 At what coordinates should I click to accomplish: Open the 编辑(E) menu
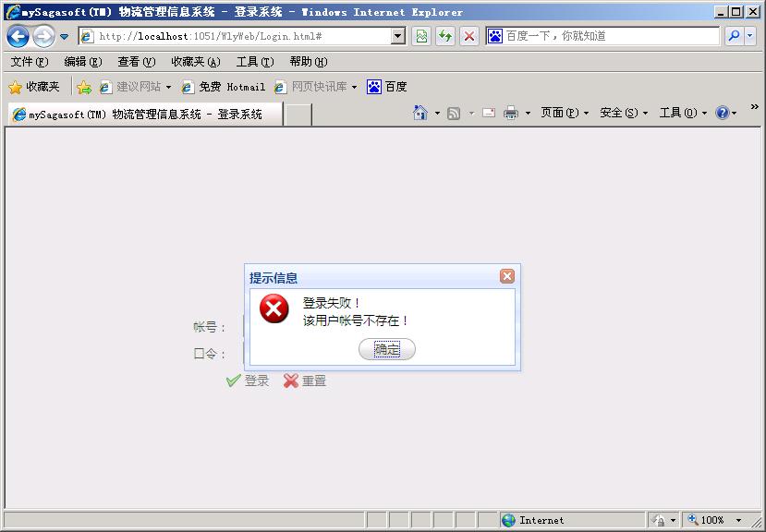83,62
